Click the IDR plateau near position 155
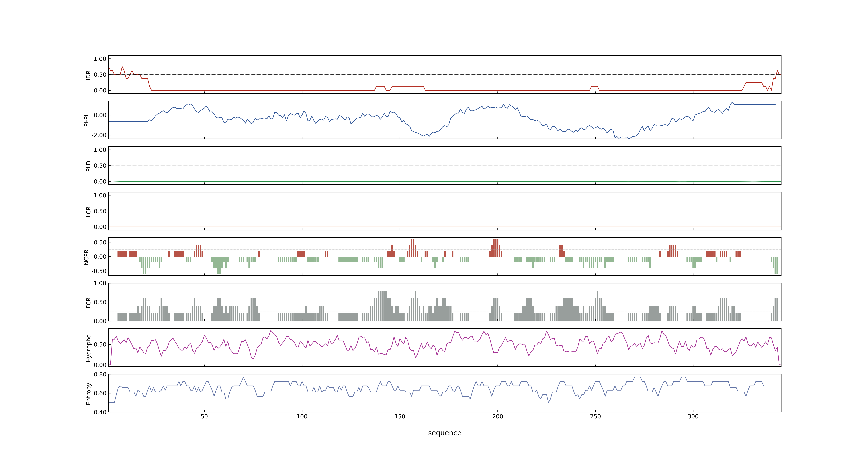Screen dimensions: 868x463 pyautogui.click(x=408, y=87)
